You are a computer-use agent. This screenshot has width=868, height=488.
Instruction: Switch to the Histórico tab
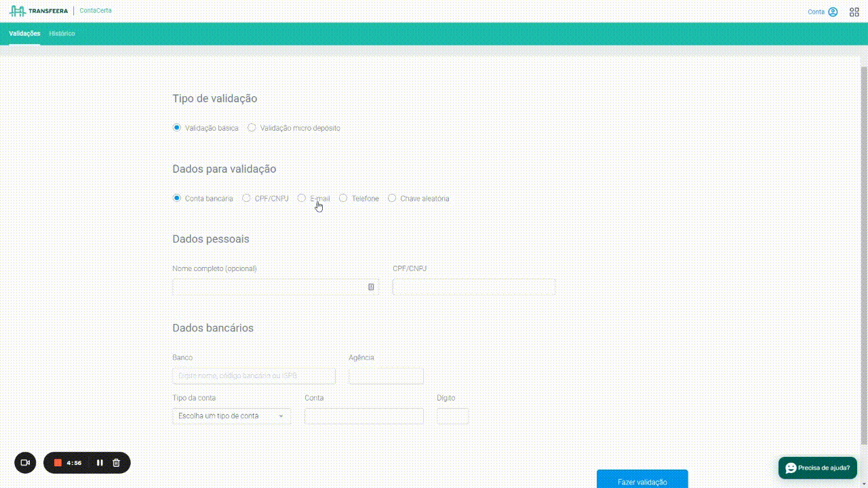coord(62,33)
